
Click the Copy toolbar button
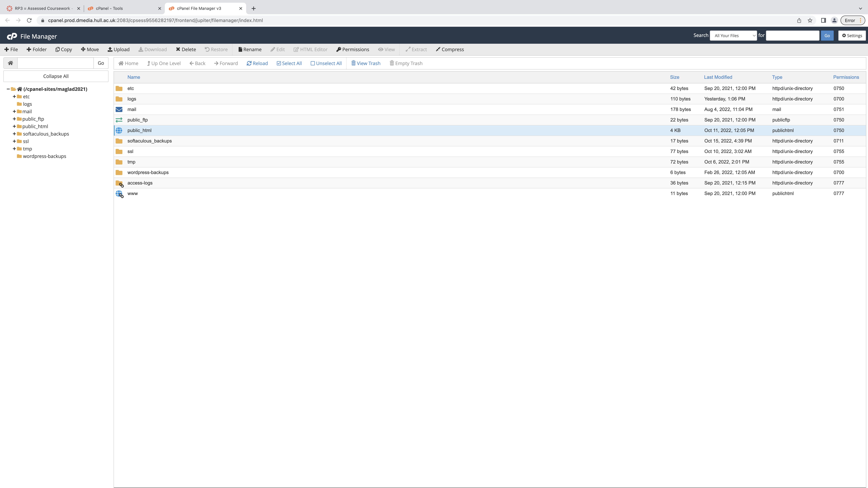[x=64, y=49]
